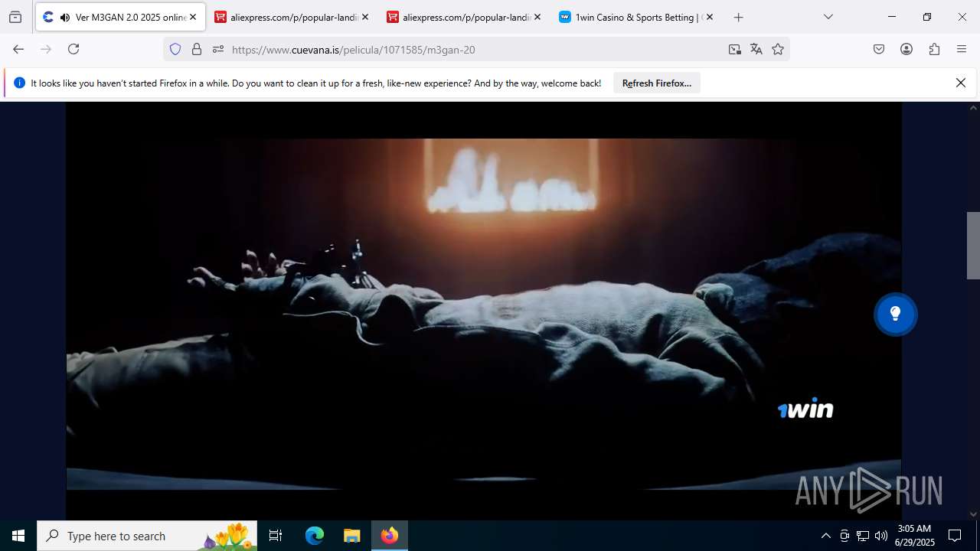Click the page vertical scrollbar thumb
Screen dimensions: 980x551
pos(973,246)
